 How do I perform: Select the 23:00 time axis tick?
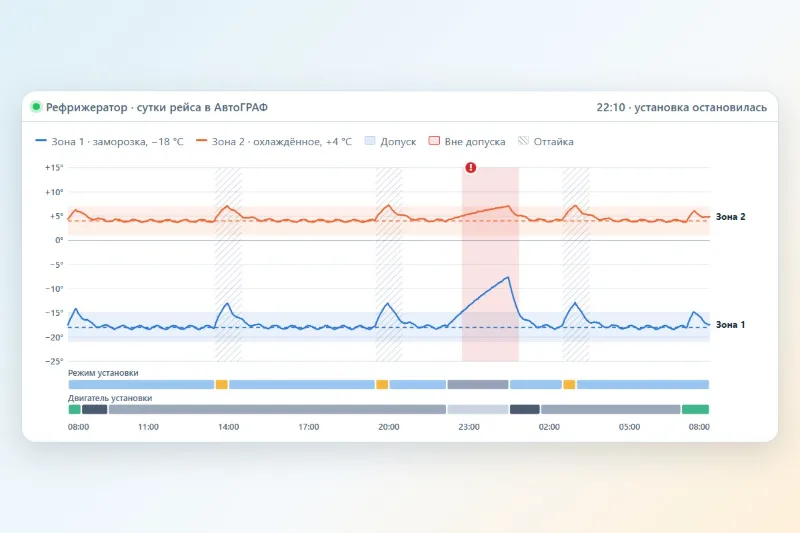click(x=469, y=427)
